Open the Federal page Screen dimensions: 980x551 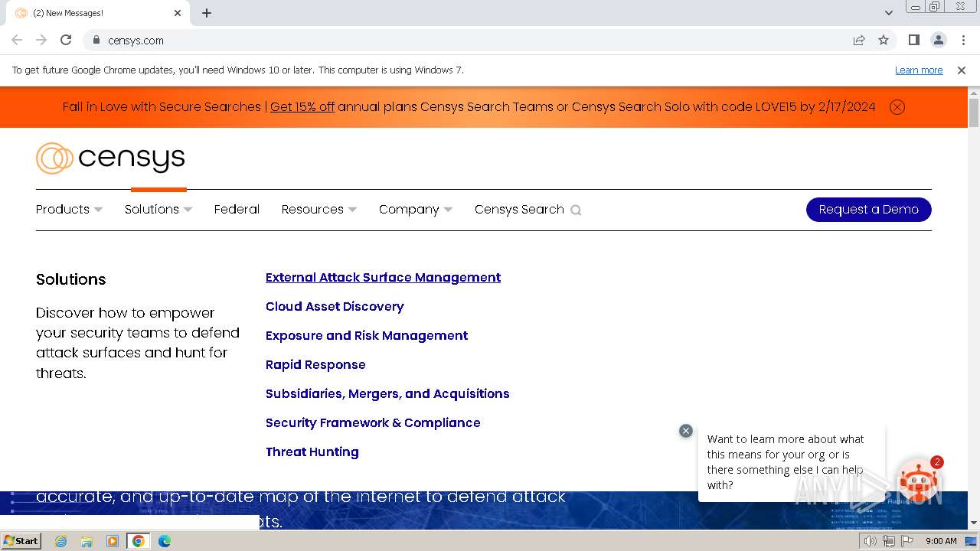tap(237, 209)
